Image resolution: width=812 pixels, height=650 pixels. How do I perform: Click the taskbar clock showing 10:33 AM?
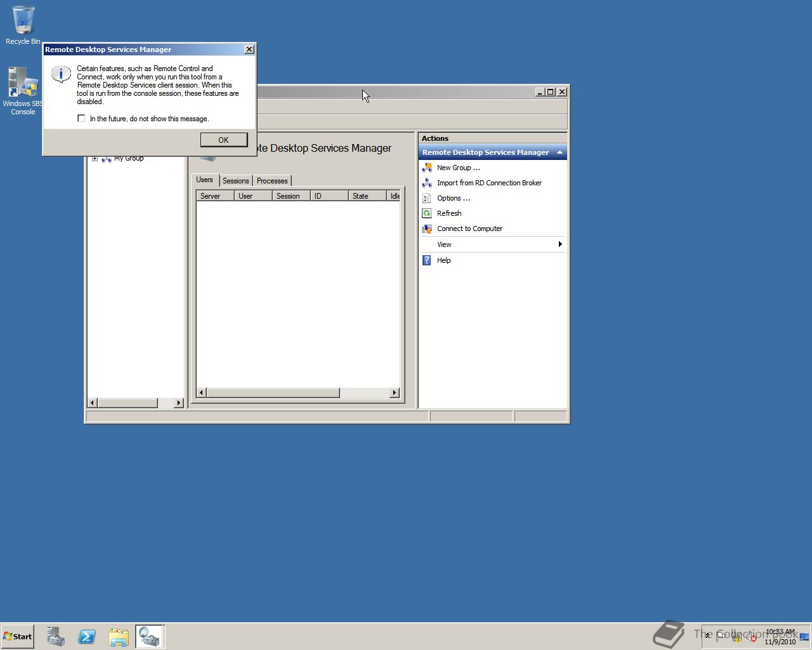(x=780, y=637)
